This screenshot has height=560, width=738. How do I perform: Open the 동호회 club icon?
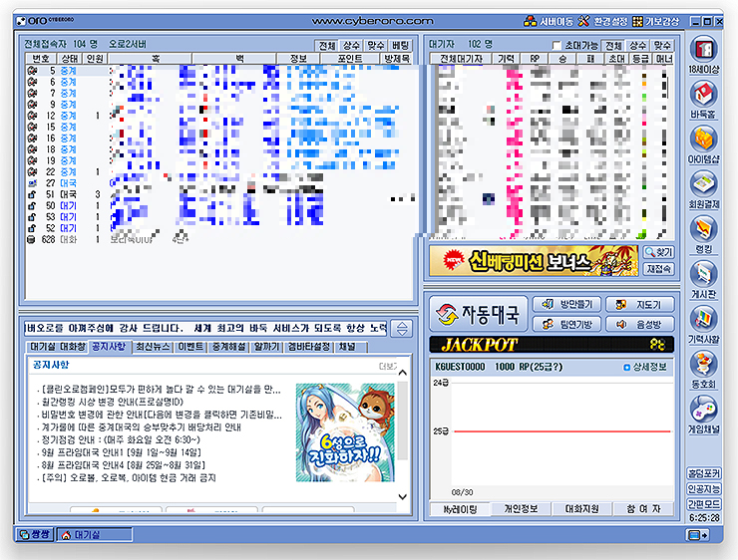click(x=704, y=370)
